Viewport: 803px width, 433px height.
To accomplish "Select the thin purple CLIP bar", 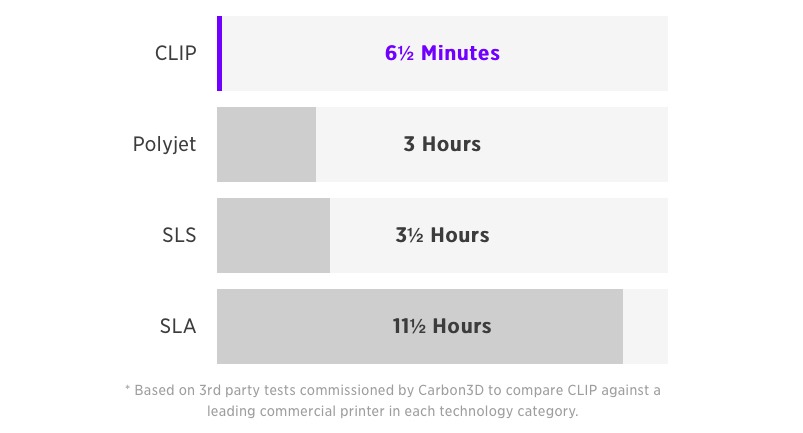I will (x=219, y=53).
